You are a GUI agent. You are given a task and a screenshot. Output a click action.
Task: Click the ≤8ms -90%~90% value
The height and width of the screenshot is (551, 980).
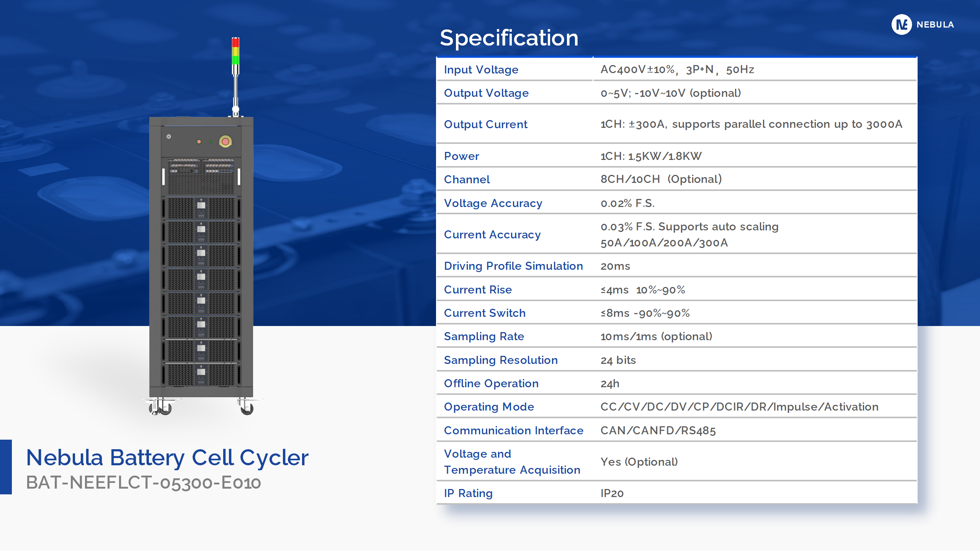point(645,313)
